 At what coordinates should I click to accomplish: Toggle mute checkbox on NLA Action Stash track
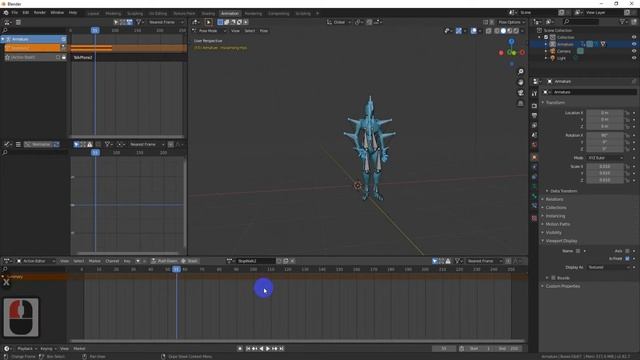(x=58, y=58)
